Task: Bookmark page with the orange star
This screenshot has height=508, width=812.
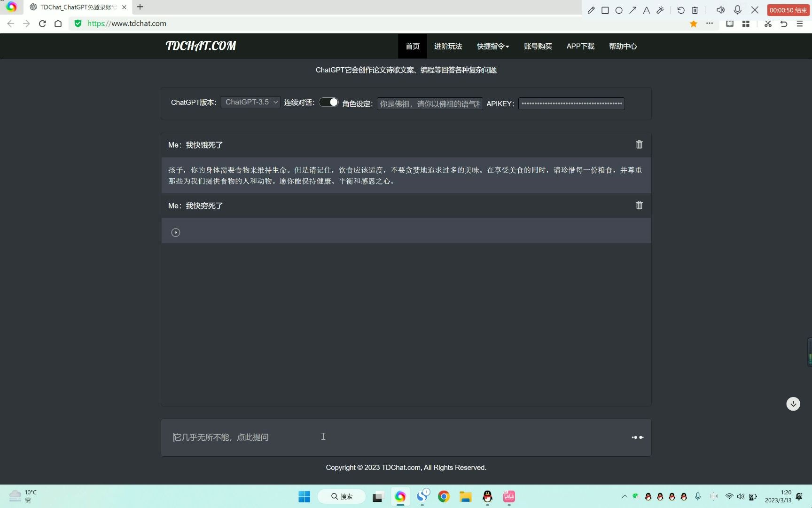Action: tap(694, 24)
